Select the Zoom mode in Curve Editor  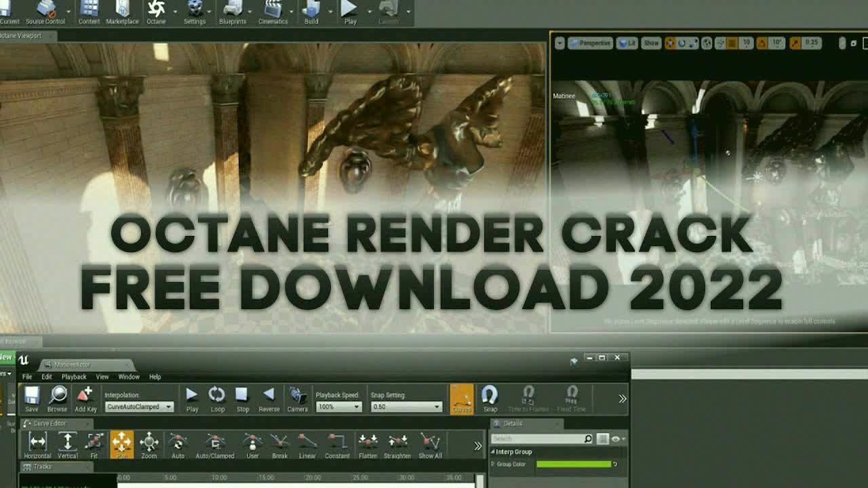(149, 445)
